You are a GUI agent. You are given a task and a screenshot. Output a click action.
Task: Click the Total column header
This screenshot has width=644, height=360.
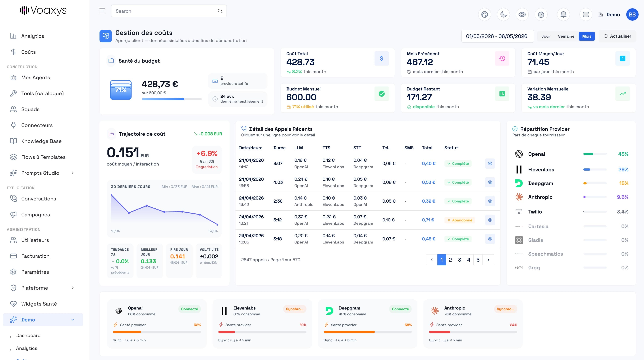coord(427,148)
